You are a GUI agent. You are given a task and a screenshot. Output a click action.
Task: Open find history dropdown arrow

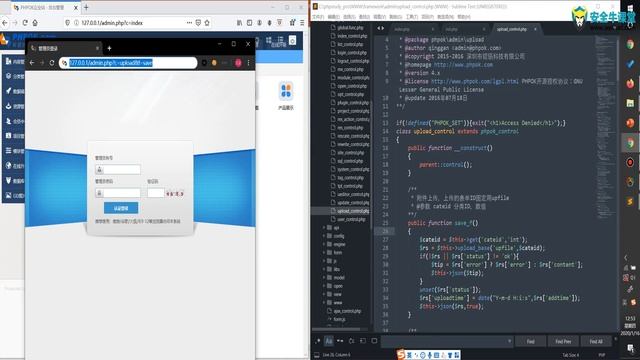[509, 341]
